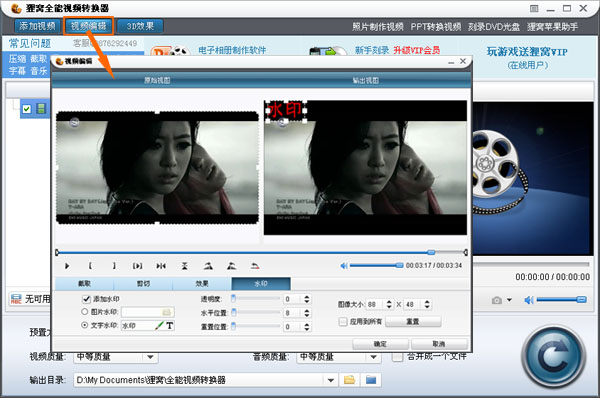Mute main window speaker icon
600x398 pixels.
528,300
